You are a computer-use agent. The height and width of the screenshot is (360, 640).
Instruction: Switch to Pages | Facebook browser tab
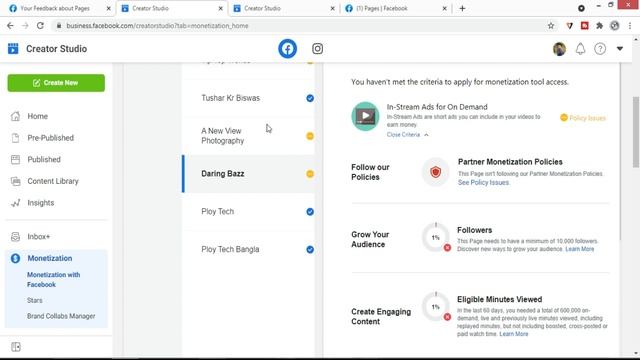pyautogui.click(x=396, y=8)
